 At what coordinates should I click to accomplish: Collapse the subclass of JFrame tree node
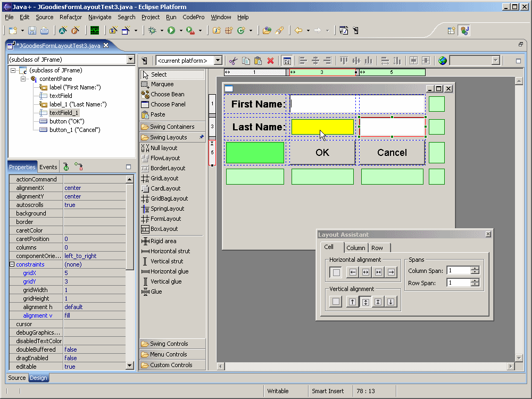pos(13,70)
